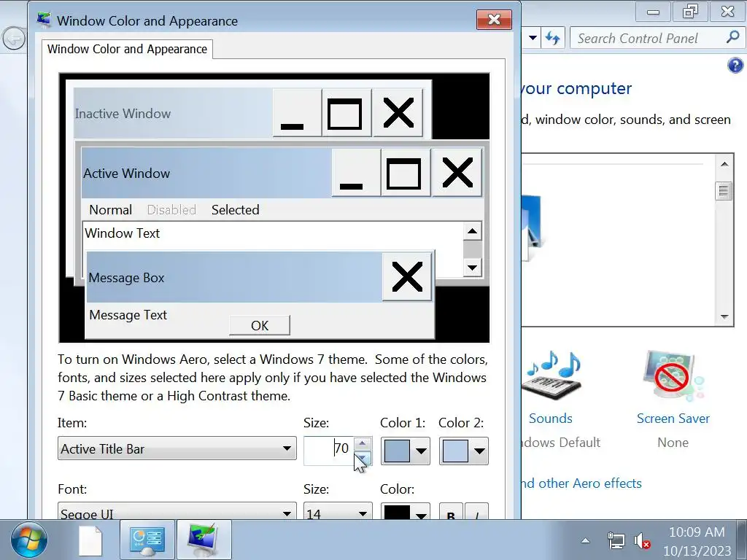Open the Screen Saver icon

pyautogui.click(x=672, y=376)
